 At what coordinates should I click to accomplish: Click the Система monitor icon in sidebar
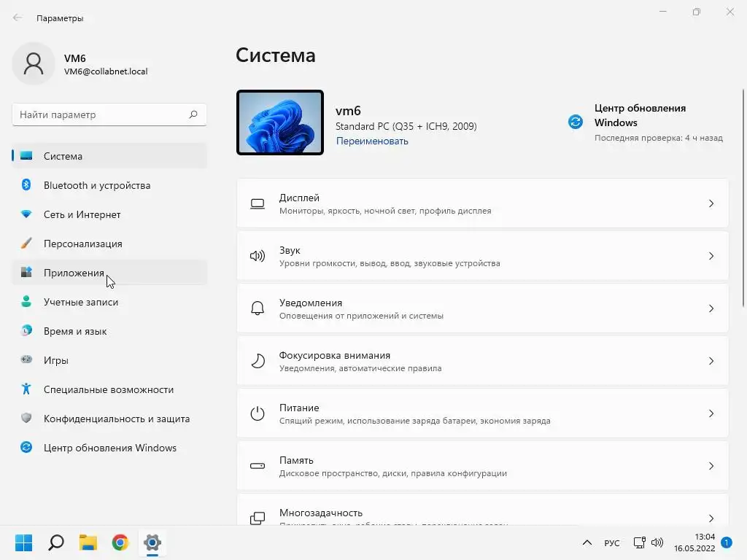(26, 156)
